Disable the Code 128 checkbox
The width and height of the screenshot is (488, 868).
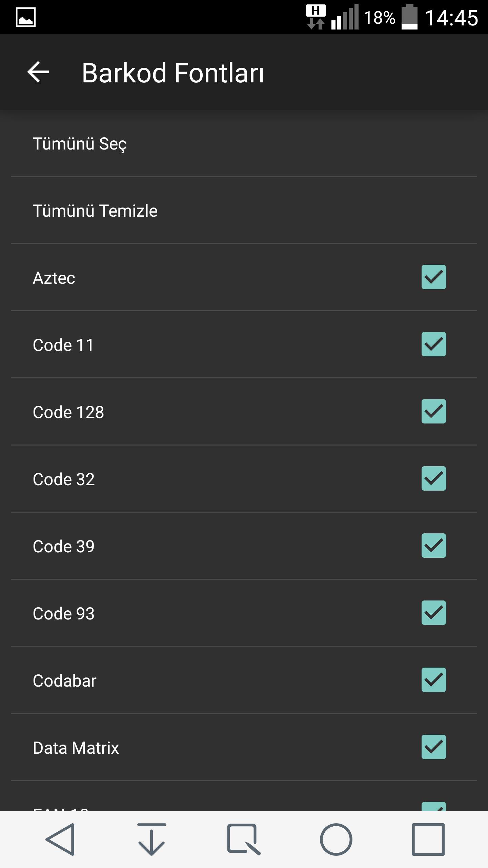point(433,411)
